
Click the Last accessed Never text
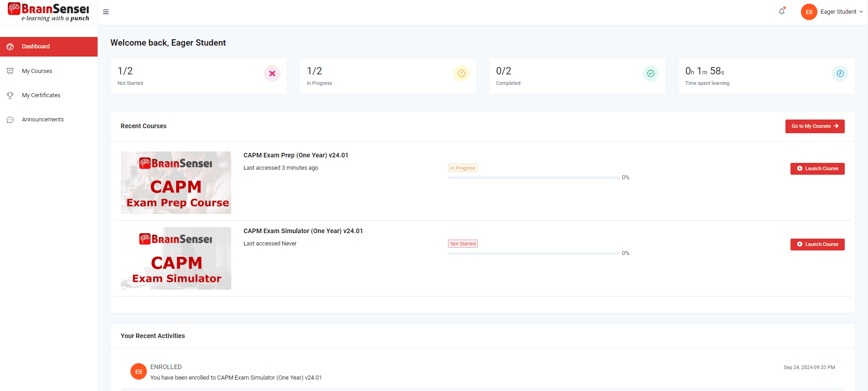click(x=270, y=244)
